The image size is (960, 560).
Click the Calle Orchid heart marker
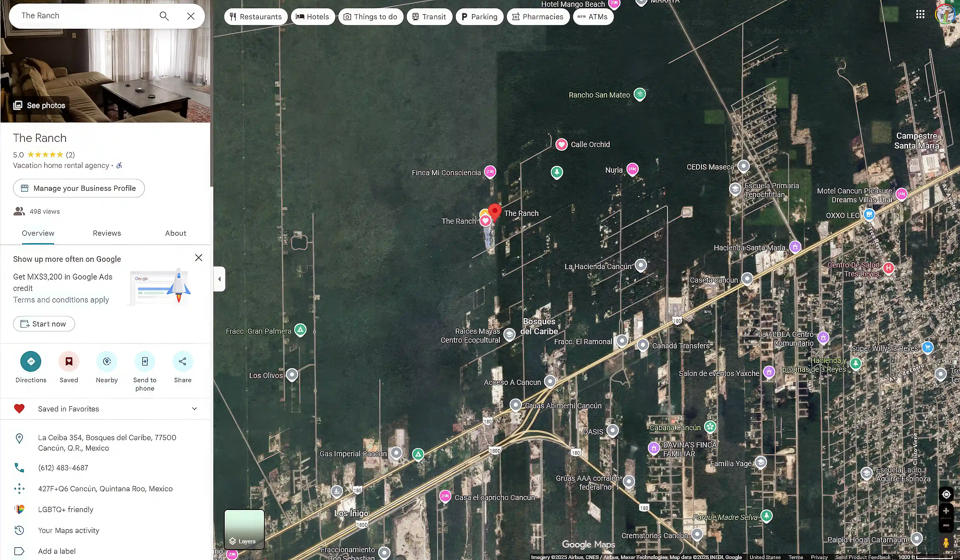click(561, 144)
